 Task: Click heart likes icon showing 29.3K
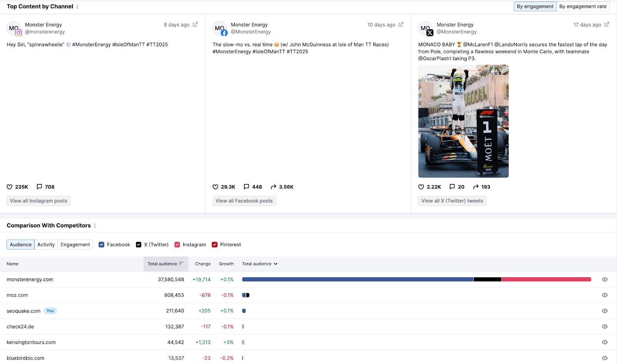(216, 187)
